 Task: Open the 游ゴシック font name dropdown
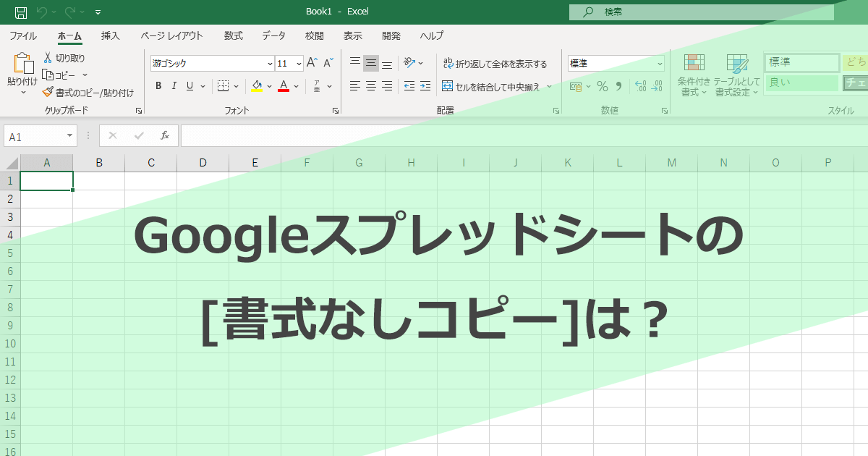270,64
